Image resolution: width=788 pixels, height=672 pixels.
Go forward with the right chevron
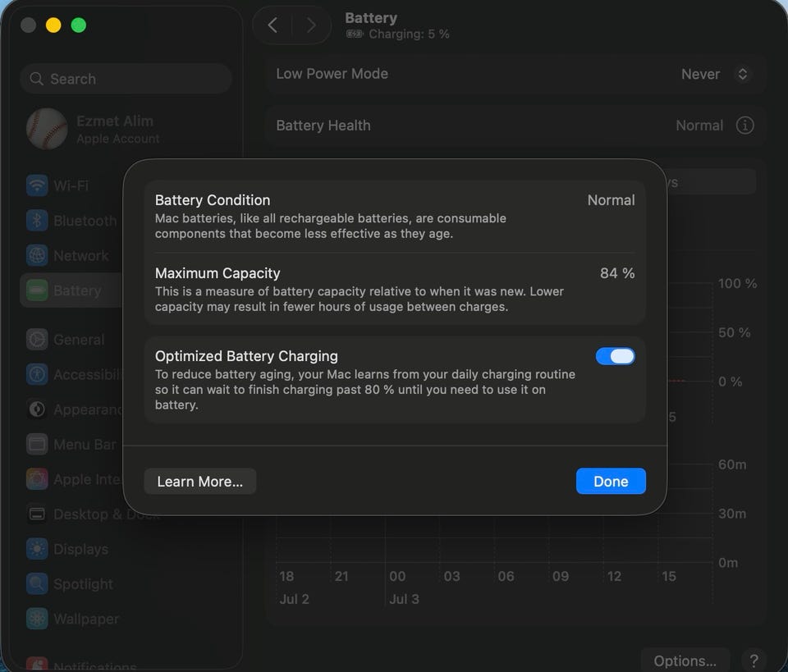[311, 25]
